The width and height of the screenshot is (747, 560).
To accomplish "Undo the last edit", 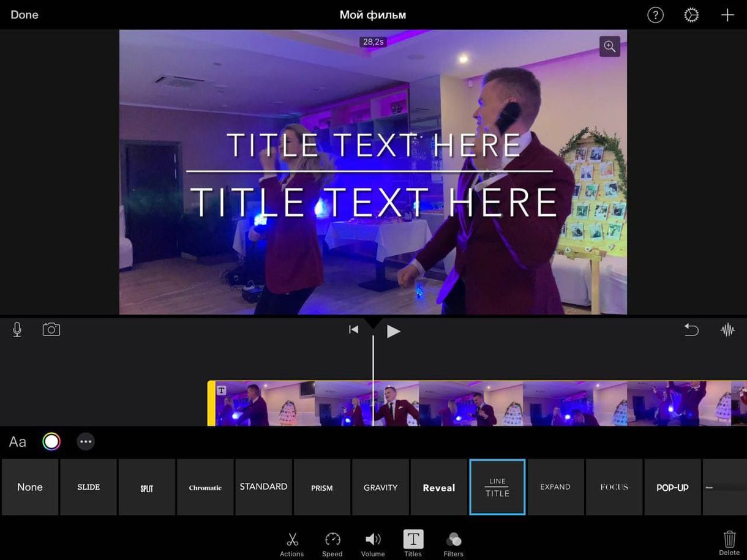I will [x=691, y=329].
